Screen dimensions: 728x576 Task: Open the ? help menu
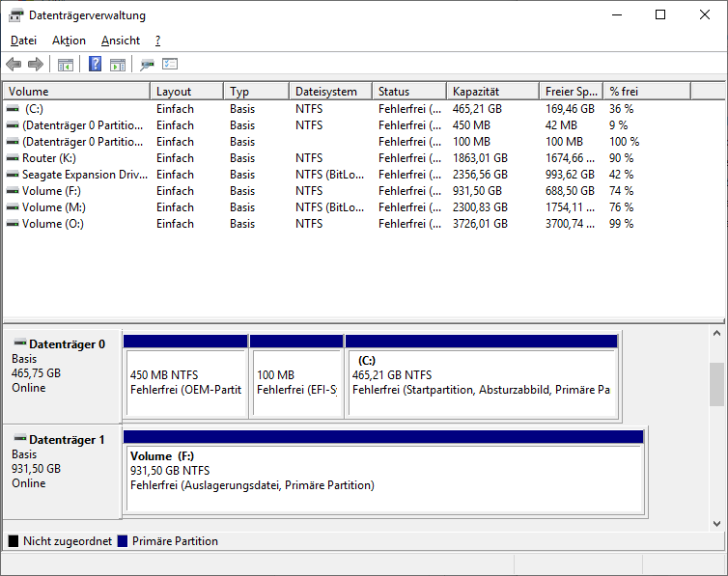tap(157, 41)
